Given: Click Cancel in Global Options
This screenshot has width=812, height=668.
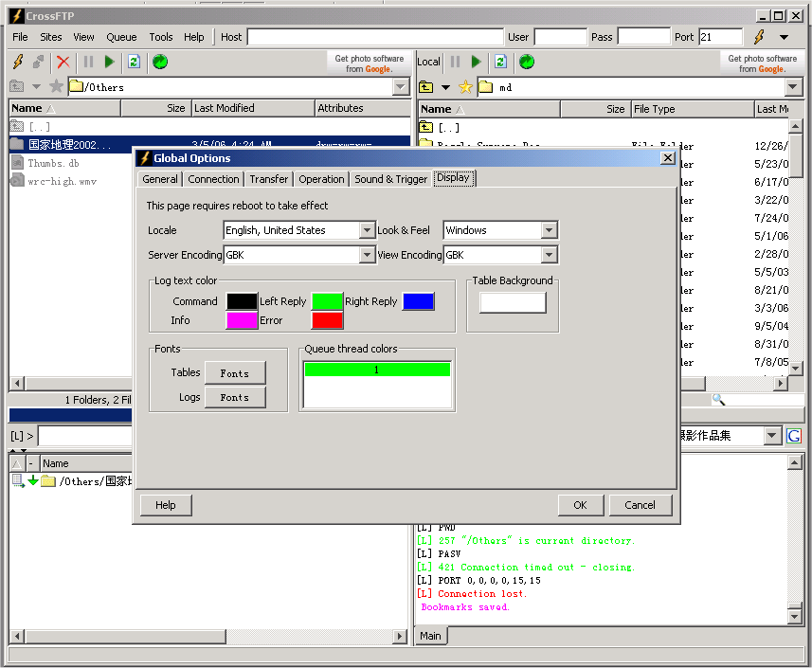Looking at the screenshot, I should [x=641, y=505].
